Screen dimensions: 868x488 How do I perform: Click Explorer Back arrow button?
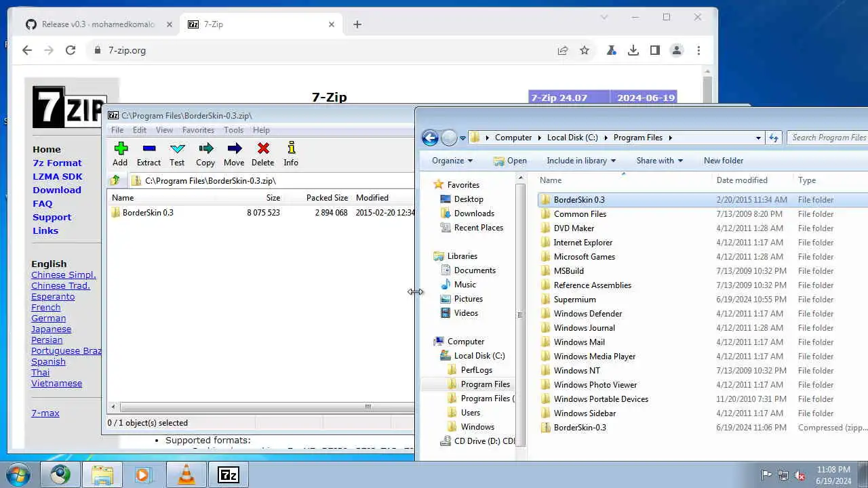[x=430, y=138]
